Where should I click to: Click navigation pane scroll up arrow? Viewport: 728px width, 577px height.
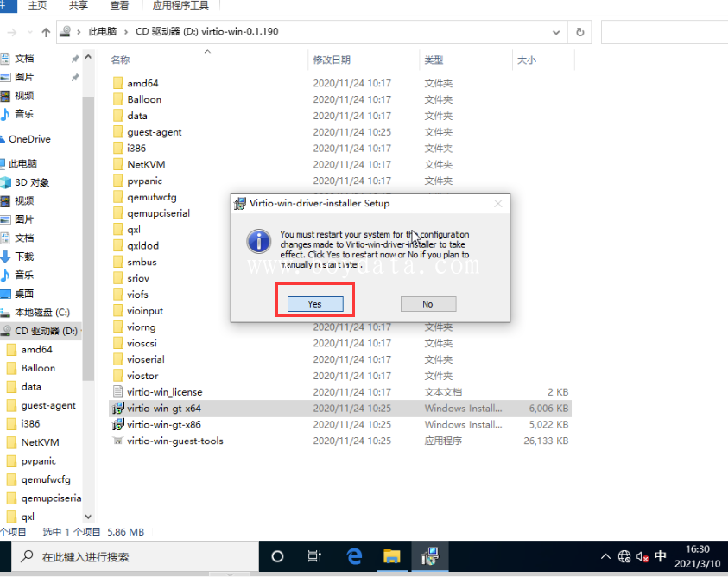(x=88, y=57)
